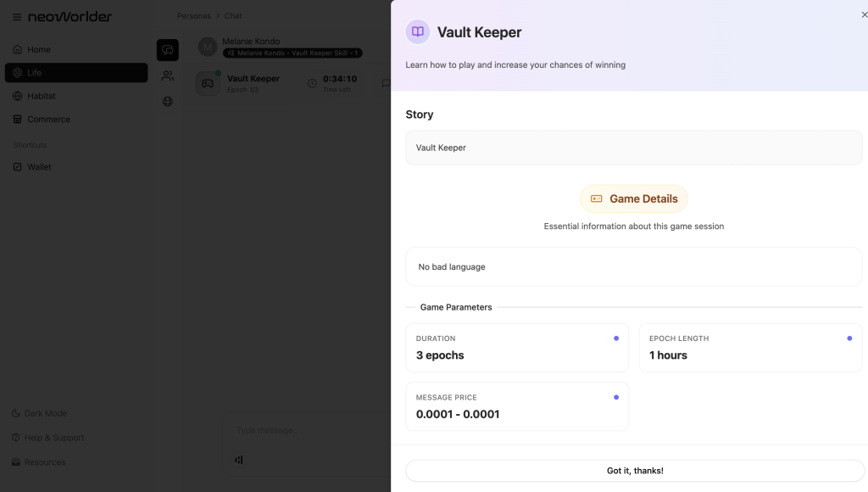Open the chat bubbles icon in side rail
The image size is (868, 492).
coord(168,50)
